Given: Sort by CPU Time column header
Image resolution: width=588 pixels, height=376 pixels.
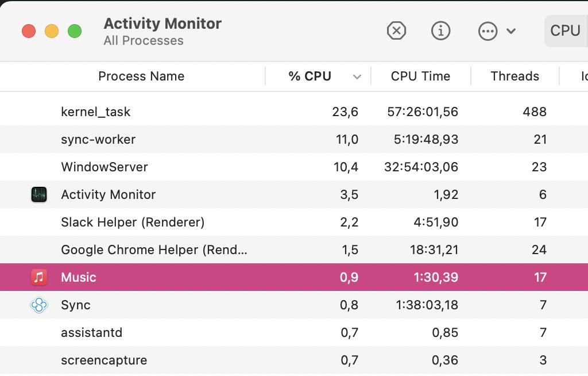Looking at the screenshot, I should coord(420,76).
